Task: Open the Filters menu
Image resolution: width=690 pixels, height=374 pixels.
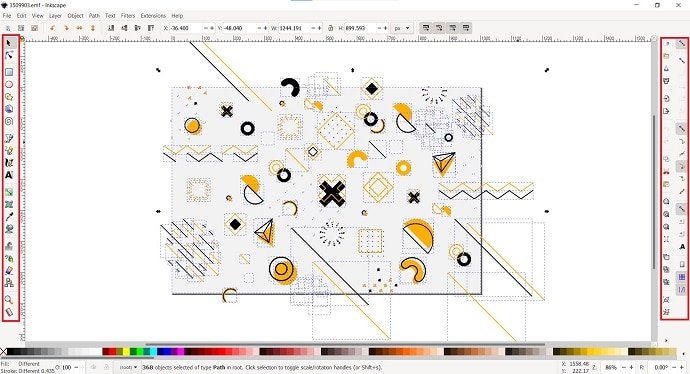Action: pyautogui.click(x=128, y=15)
